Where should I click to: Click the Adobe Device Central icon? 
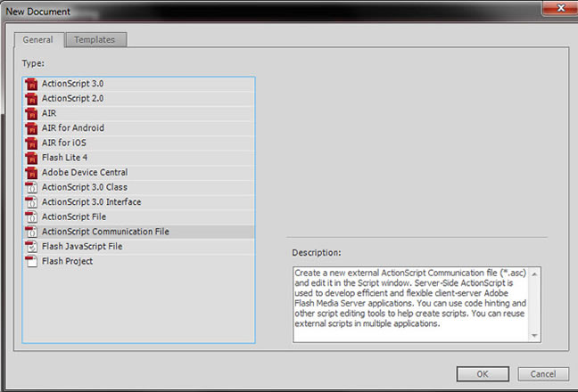pyautogui.click(x=31, y=173)
